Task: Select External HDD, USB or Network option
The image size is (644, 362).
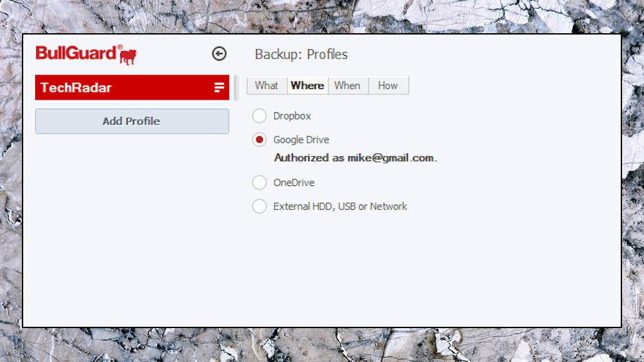Action: pyautogui.click(x=259, y=207)
